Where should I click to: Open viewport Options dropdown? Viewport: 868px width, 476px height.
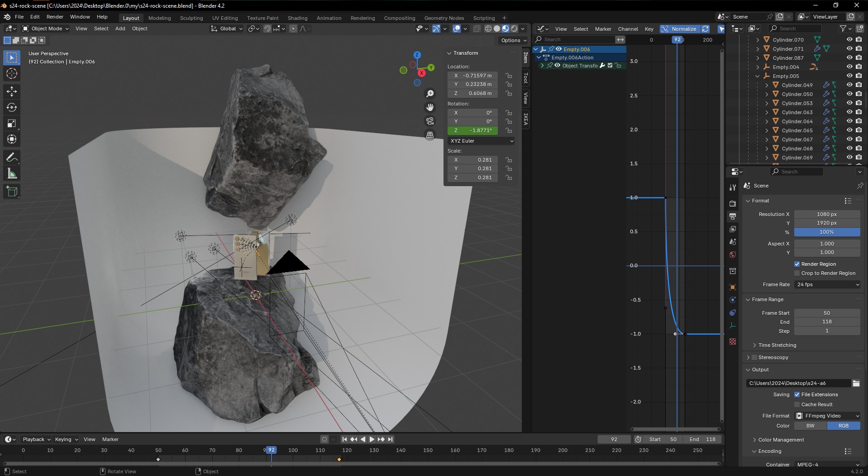coord(514,40)
